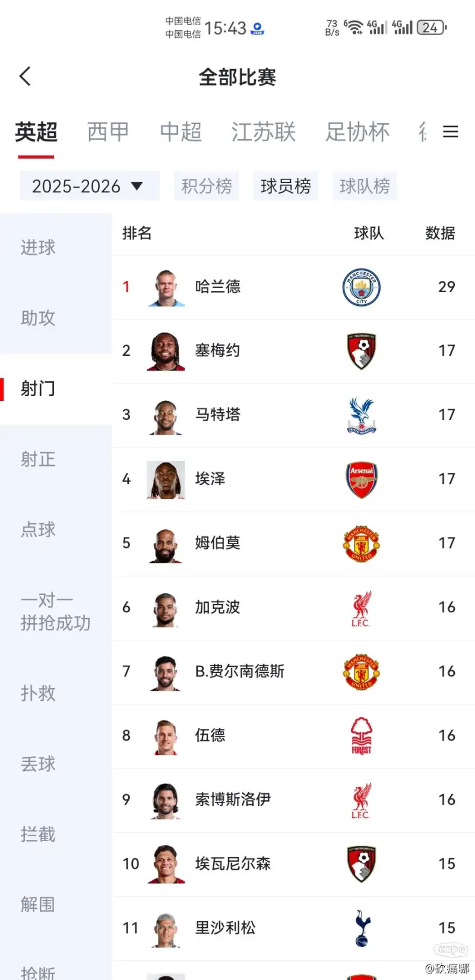The width and height of the screenshot is (475, 980).
Task: Open 哈兰德's player photo
Action: coord(166,287)
